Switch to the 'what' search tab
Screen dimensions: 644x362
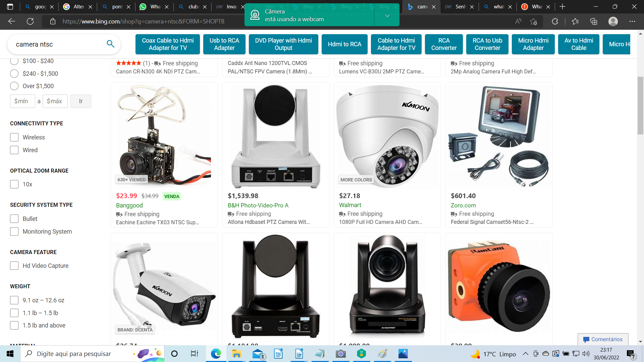click(498, 7)
